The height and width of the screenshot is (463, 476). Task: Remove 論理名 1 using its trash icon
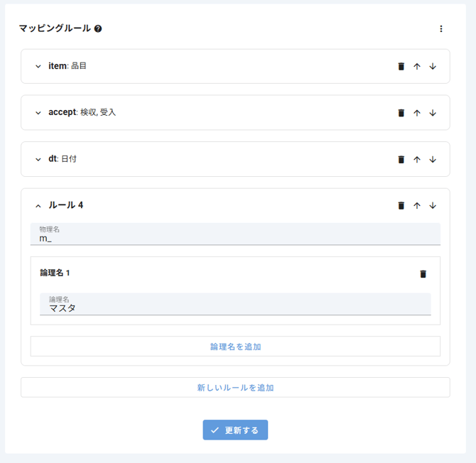[423, 274]
